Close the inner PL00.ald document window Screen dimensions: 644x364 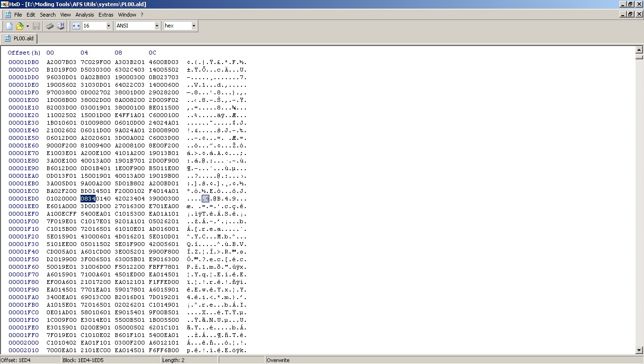pyautogui.click(x=639, y=14)
